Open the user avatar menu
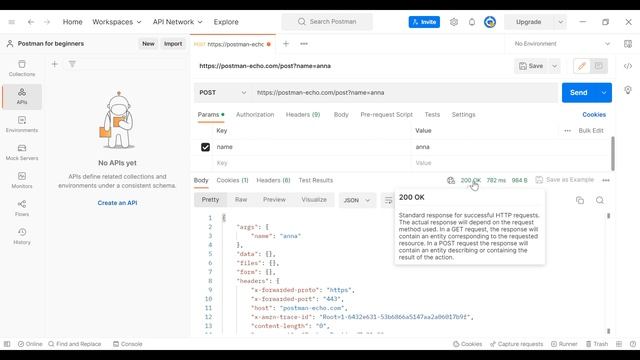This screenshot has height=360, width=640. point(490,22)
